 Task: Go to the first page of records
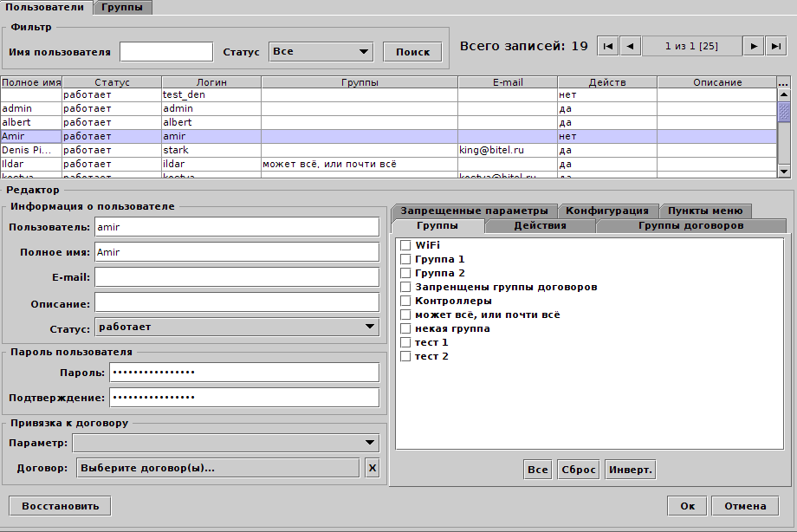tap(608, 46)
